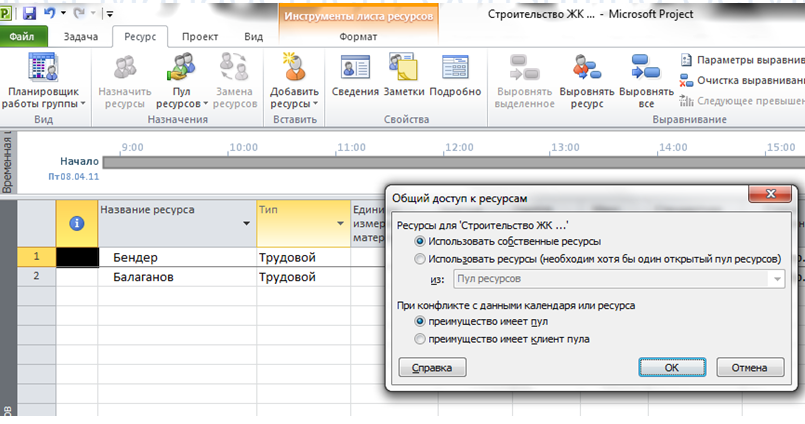Image resolution: width=805 pixels, height=424 pixels.
Task: Open the Customize Quick Access Toolbar dropdown
Action: tap(109, 14)
